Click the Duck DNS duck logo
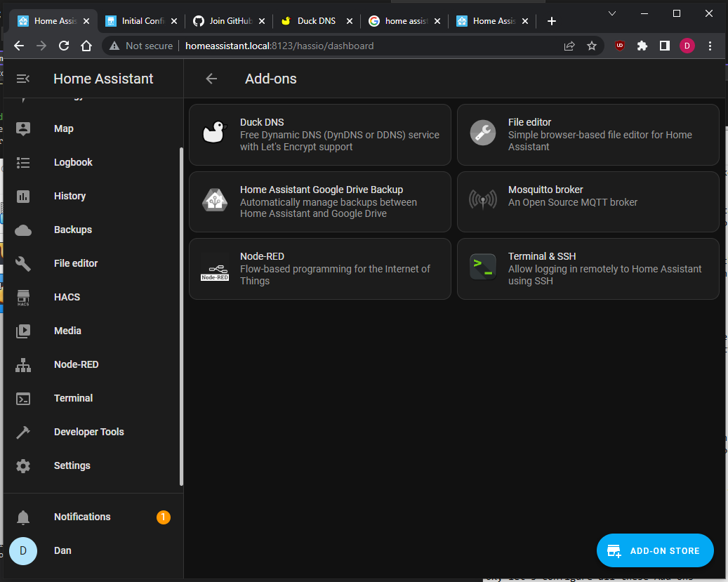 [x=215, y=133]
